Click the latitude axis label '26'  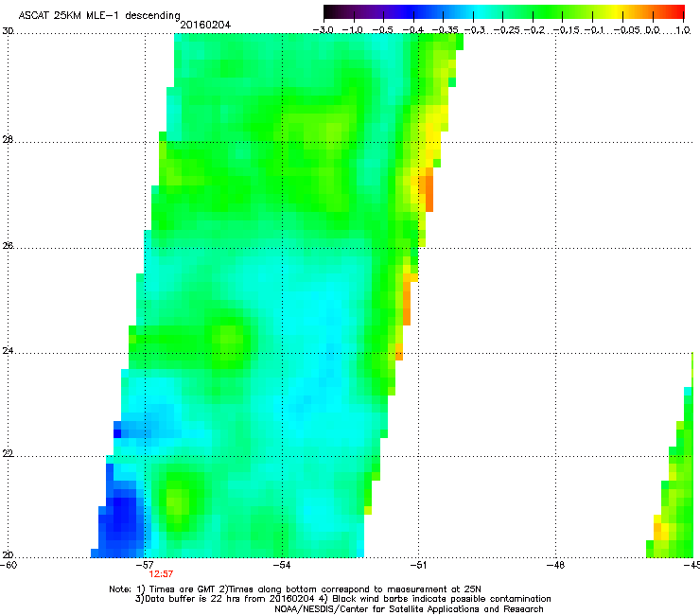coord(8,246)
